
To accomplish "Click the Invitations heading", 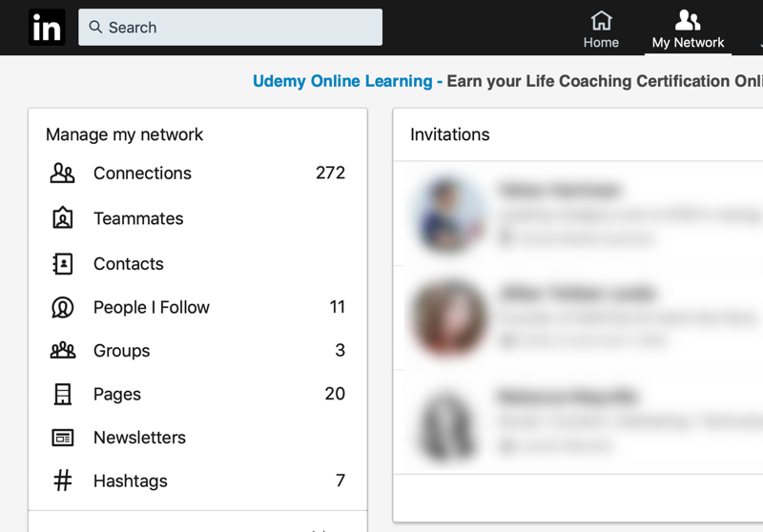I will tap(449, 134).
